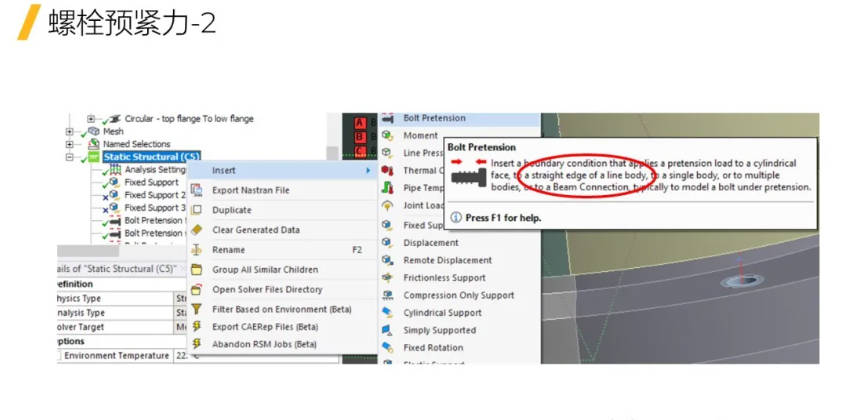Choose Insert in the context menu
This screenshot has width=847, height=420.
coord(282,171)
